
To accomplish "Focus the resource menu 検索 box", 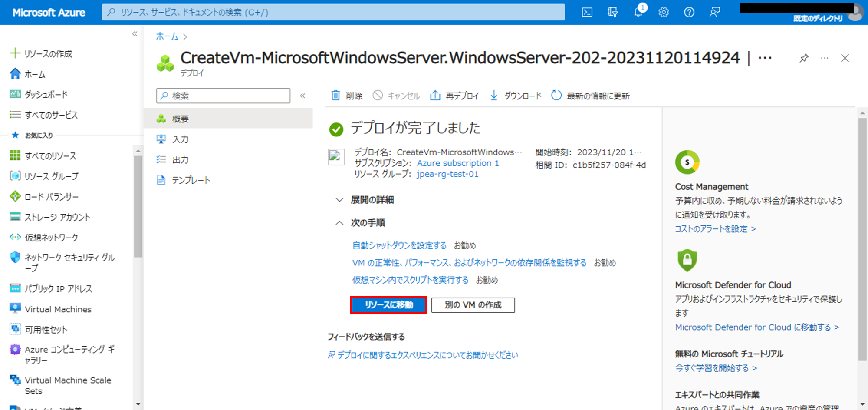I will pos(223,96).
